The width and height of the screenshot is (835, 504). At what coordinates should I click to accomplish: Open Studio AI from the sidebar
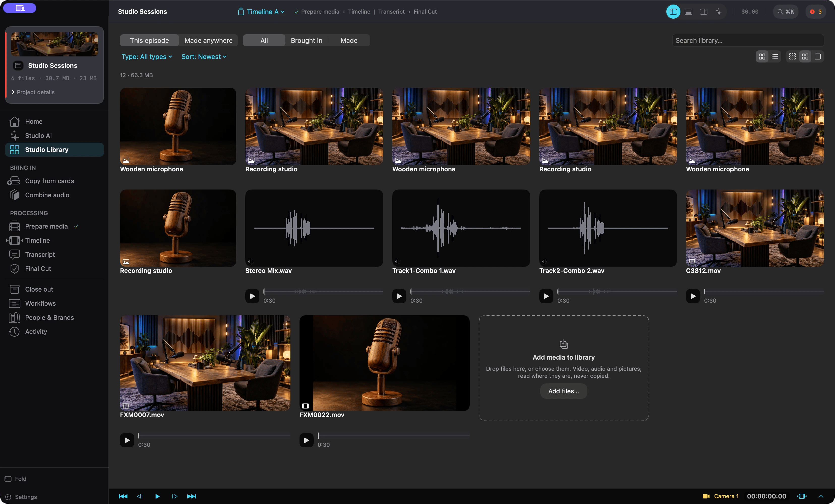coord(54,136)
